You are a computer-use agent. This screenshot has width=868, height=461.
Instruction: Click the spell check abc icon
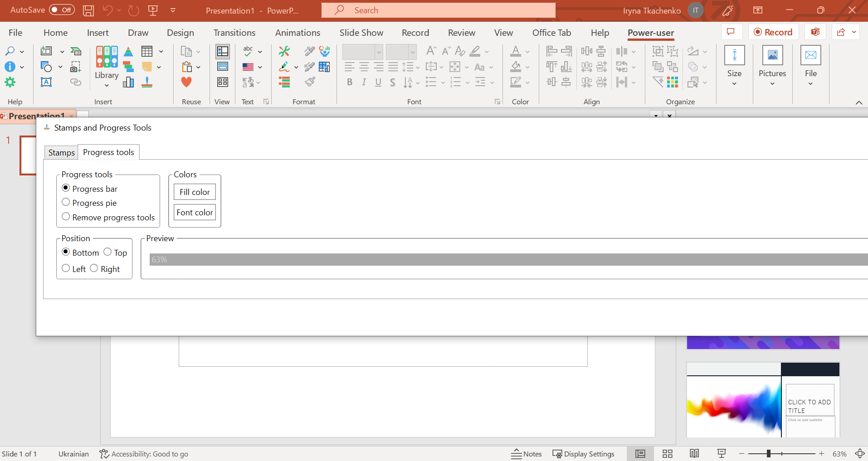tap(248, 51)
